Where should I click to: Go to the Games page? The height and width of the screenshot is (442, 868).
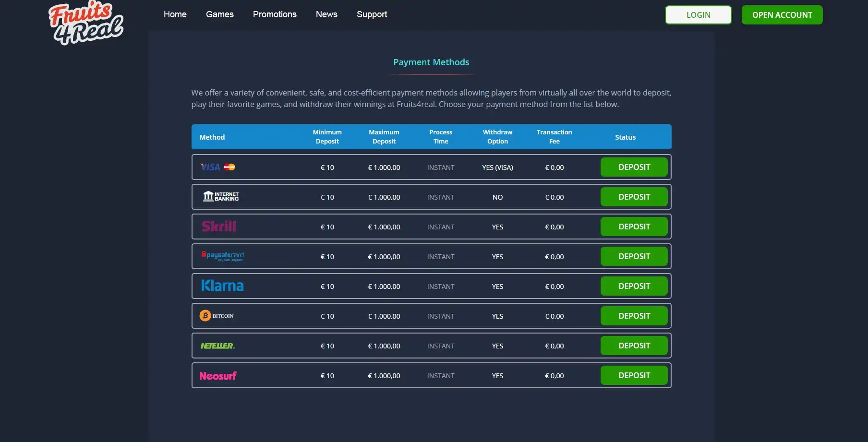point(219,14)
